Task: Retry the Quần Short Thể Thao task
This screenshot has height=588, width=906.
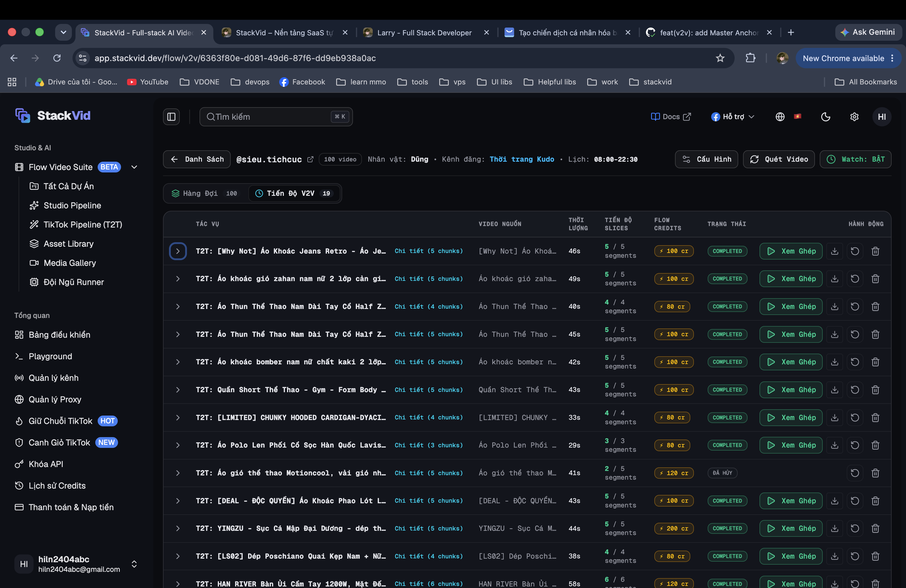Action: 854,390
